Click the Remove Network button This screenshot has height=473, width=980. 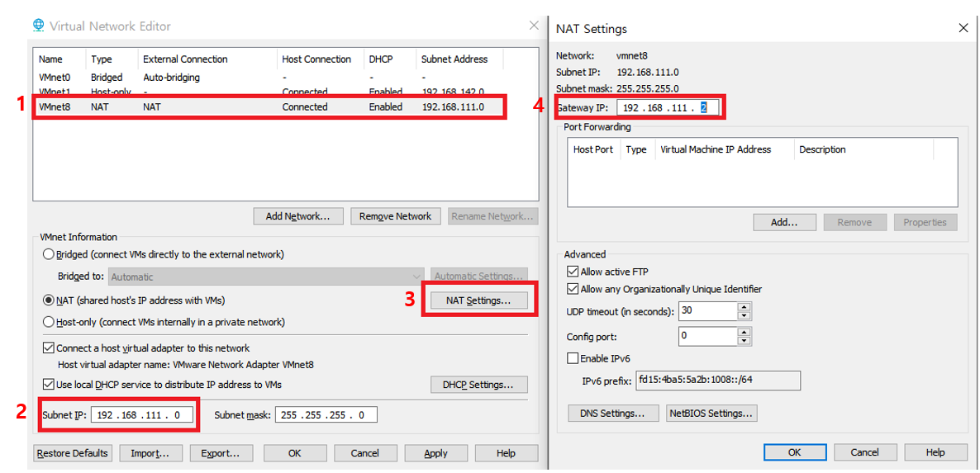(x=396, y=216)
